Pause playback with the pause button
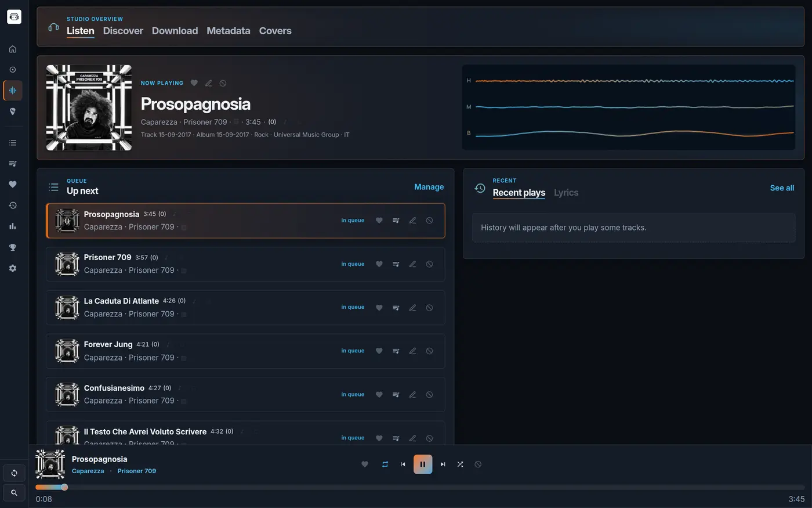Image resolution: width=812 pixels, height=508 pixels. pos(423,464)
